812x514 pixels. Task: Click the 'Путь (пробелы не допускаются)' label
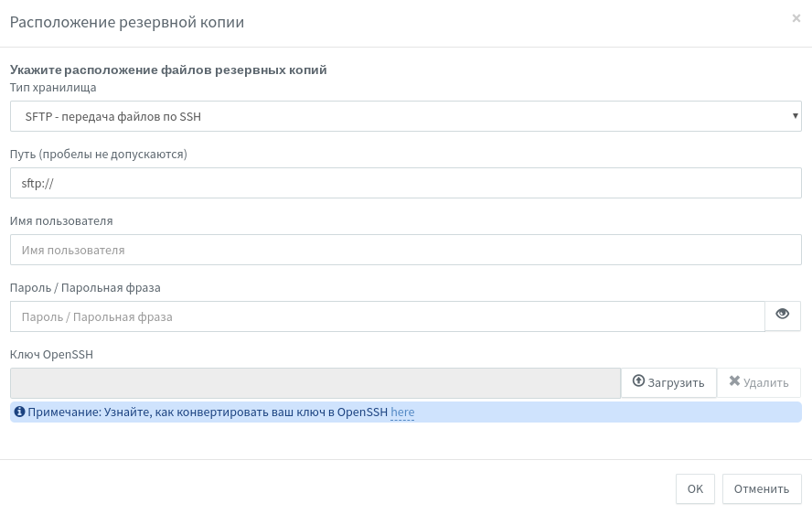click(99, 154)
